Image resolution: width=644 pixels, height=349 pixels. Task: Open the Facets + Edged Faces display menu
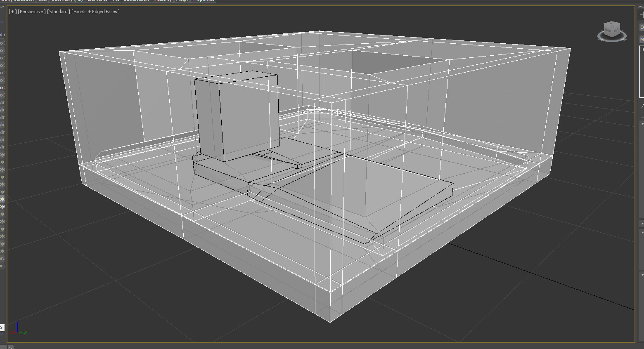[x=95, y=12]
